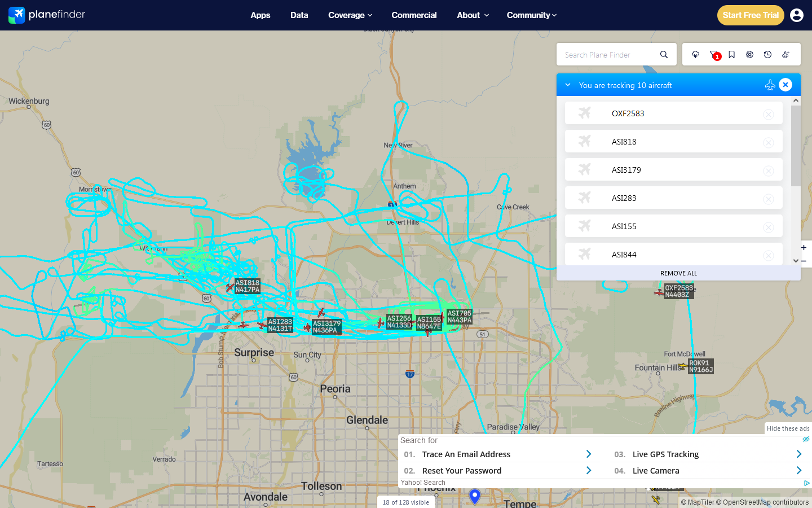The image size is (812, 508).
Task: Click the search magnifier icon
Action: coord(664,55)
